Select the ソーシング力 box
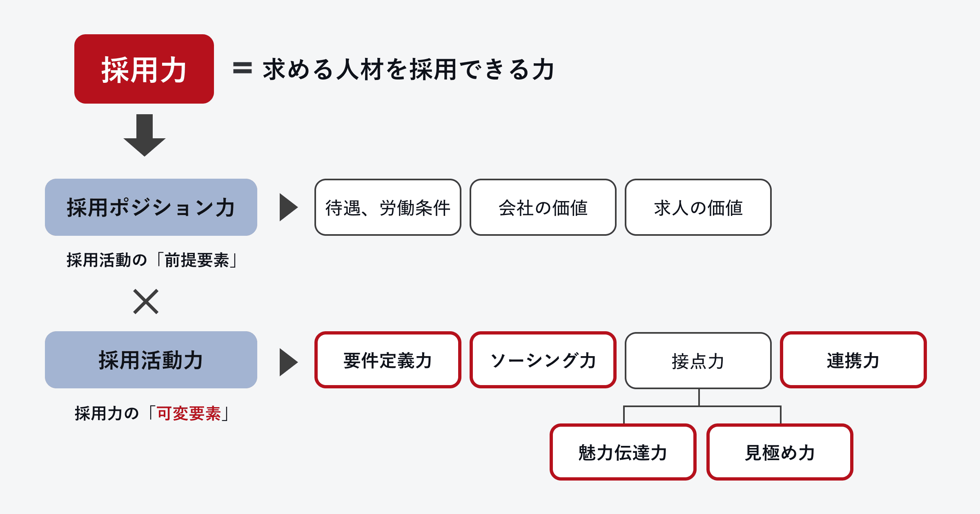The width and height of the screenshot is (980, 514). pos(543,360)
